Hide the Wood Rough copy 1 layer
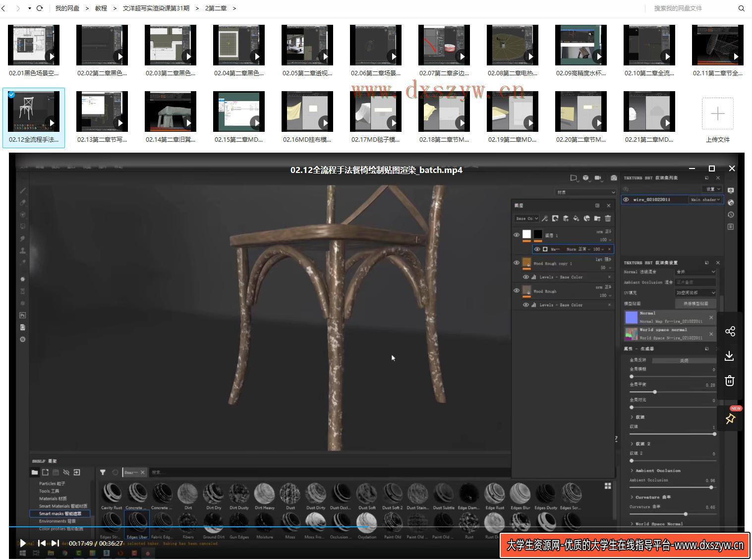 tap(517, 263)
